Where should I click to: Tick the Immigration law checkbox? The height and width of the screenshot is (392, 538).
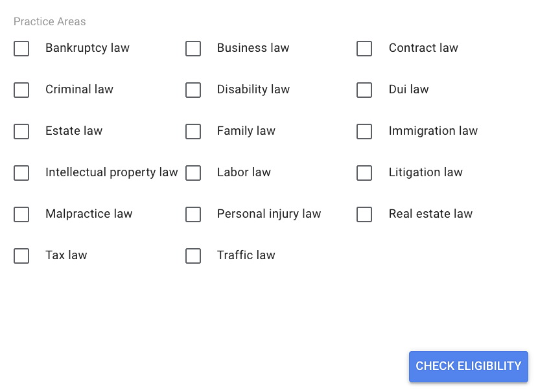click(364, 132)
